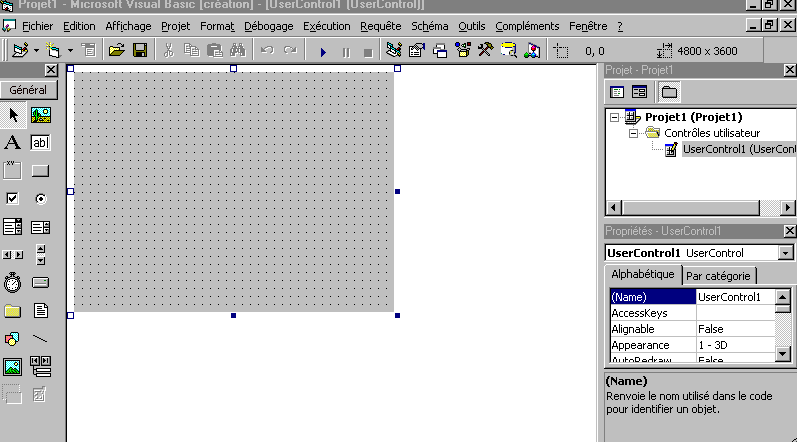Pick the Timer control in the toolbox
797x442 pixels.
pyautogui.click(x=13, y=282)
